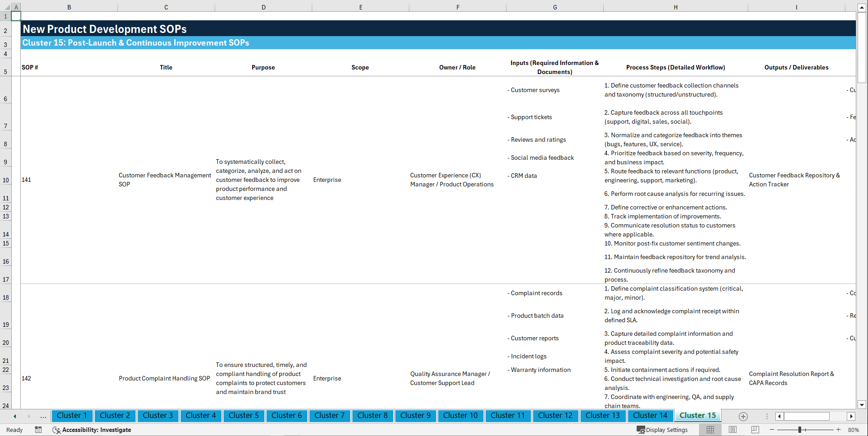Select the active Cluster 15 tab
This screenshot has width=868, height=436.
click(x=698, y=416)
